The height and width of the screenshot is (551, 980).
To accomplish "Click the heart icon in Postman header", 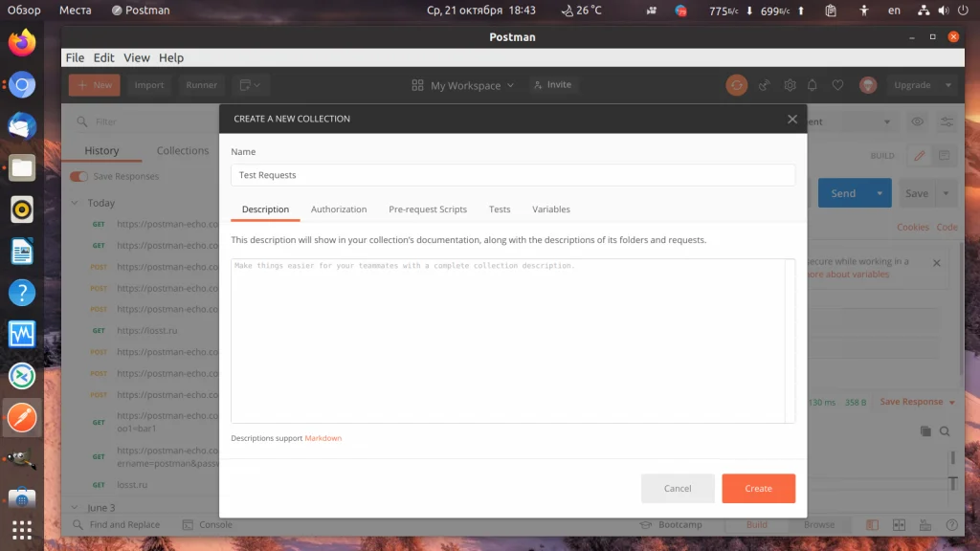I will [837, 85].
